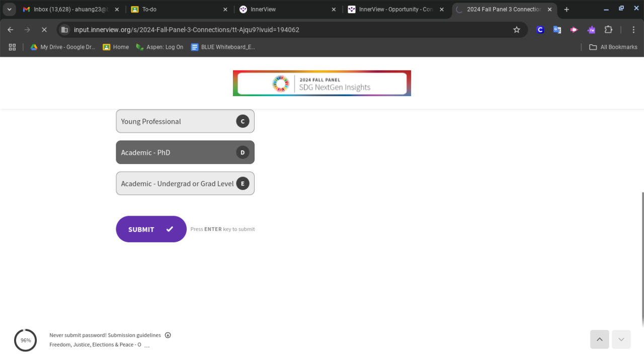Switch to the InnerView tab
This screenshot has height=362, width=644.
287,10
